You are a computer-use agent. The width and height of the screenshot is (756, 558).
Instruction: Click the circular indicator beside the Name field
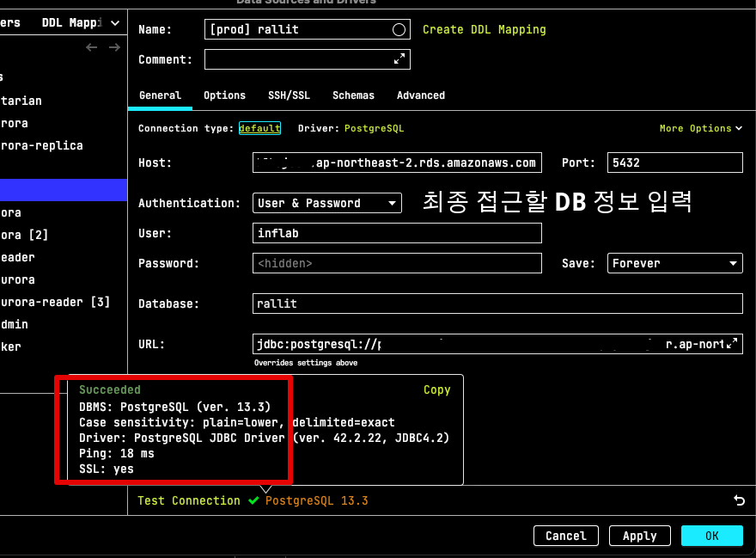coord(399,28)
